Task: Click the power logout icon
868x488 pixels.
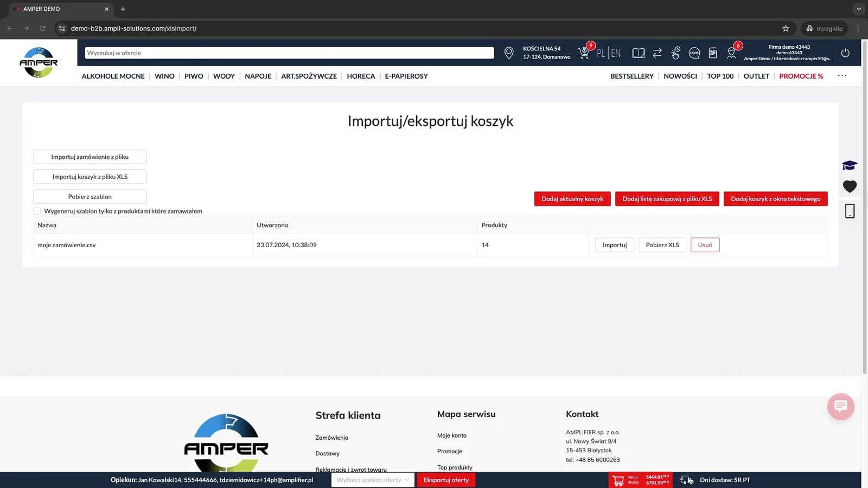Action: (845, 53)
